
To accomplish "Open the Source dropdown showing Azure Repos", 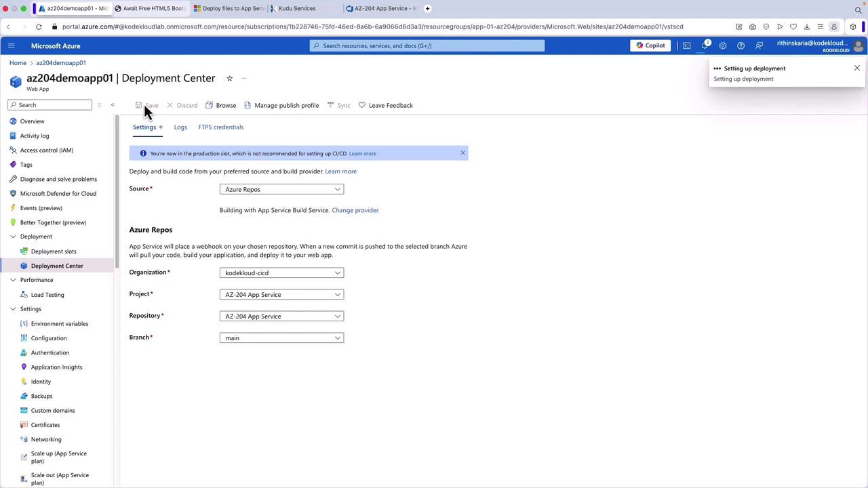I will coord(281,189).
